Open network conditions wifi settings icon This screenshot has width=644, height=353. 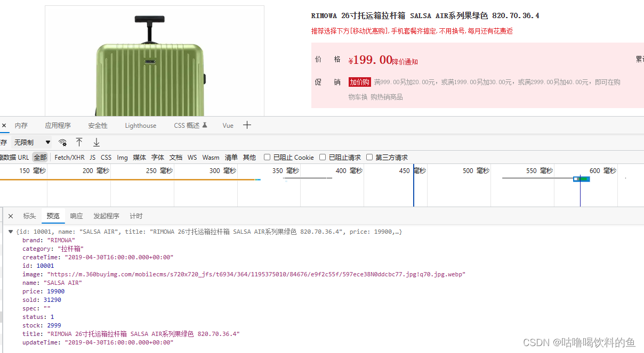[x=63, y=142]
